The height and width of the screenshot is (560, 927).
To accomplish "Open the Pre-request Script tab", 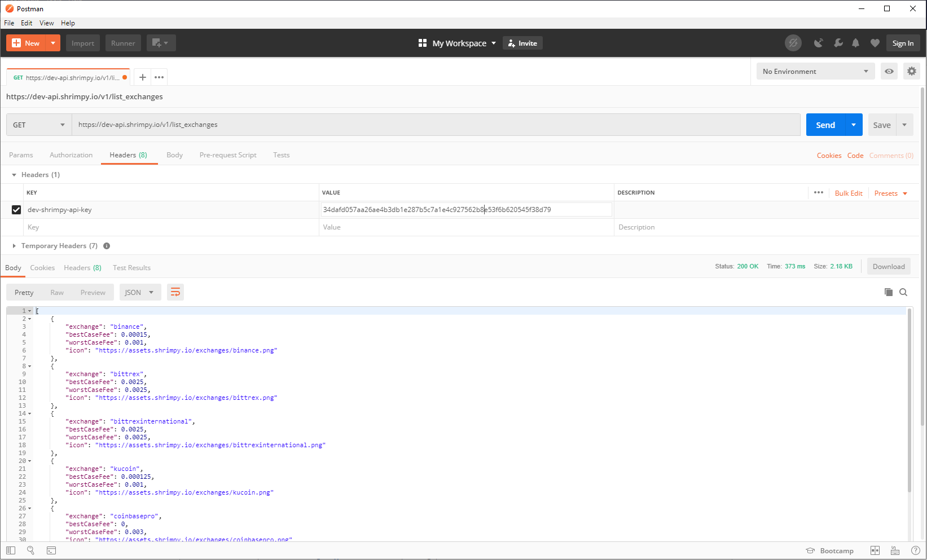I will point(228,155).
